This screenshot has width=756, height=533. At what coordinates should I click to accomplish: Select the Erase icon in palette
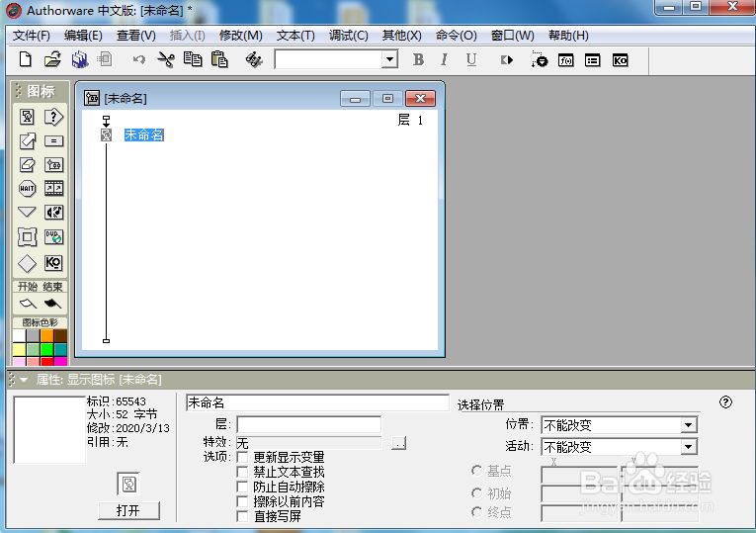click(x=27, y=165)
